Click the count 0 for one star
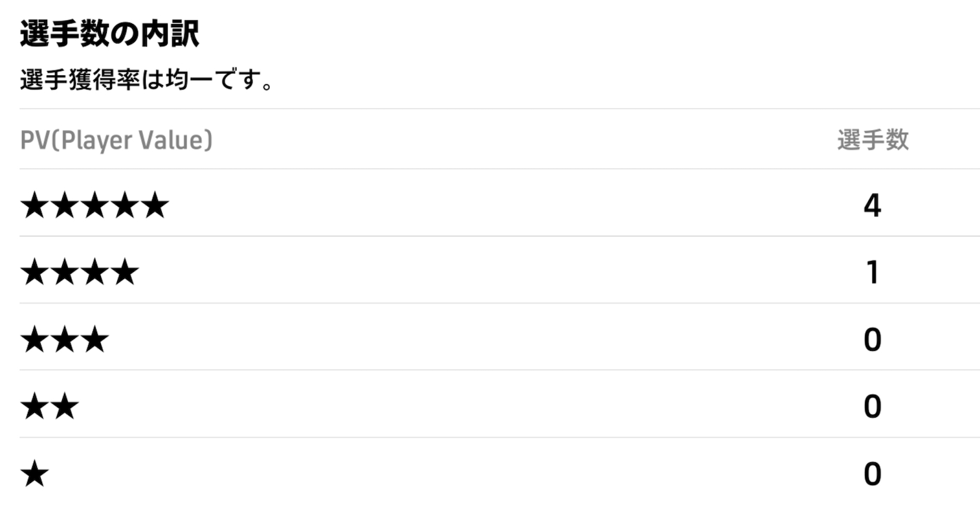This screenshot has width=980, height=514. coord(872,475)
